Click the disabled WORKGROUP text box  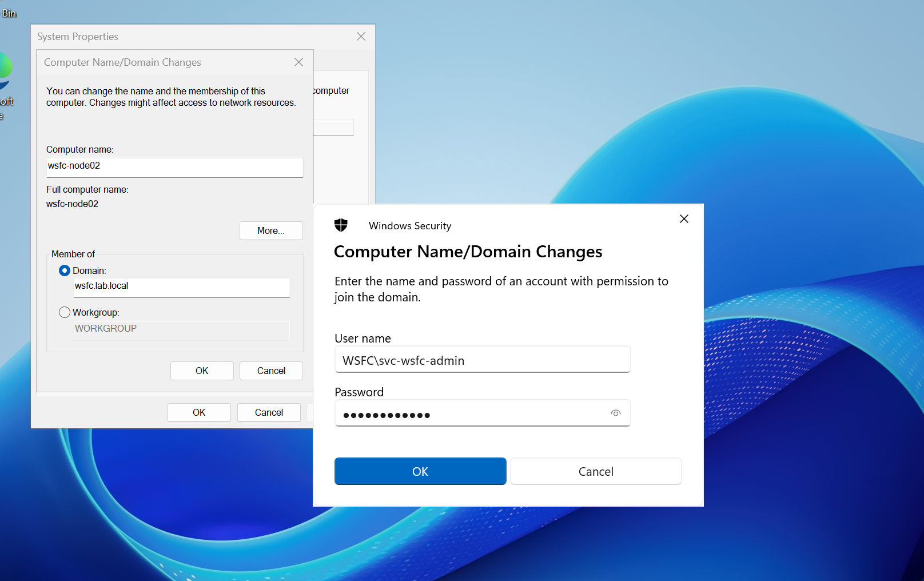pos(182,331)
